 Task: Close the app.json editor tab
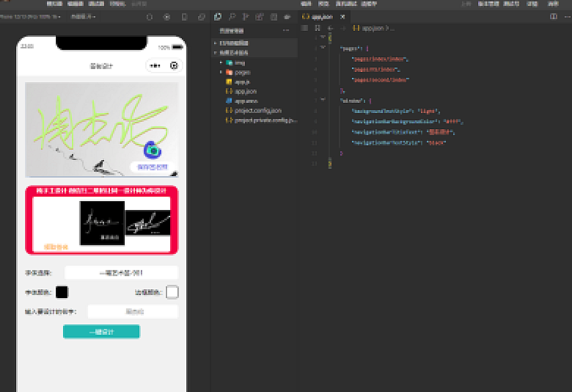[x=343, y=17]
